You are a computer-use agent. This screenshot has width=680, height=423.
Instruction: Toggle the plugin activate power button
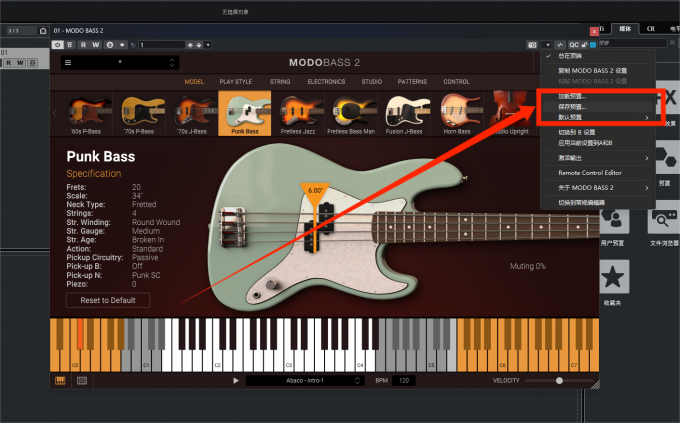tap(58, 45)
